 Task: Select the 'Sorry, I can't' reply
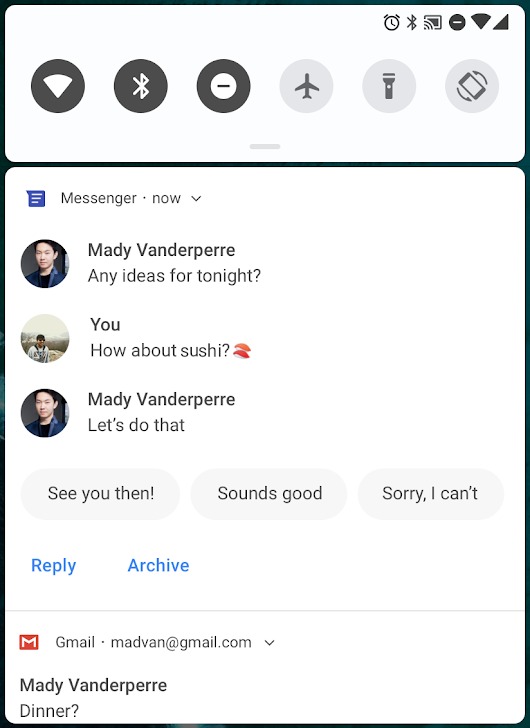coord(430,494)
